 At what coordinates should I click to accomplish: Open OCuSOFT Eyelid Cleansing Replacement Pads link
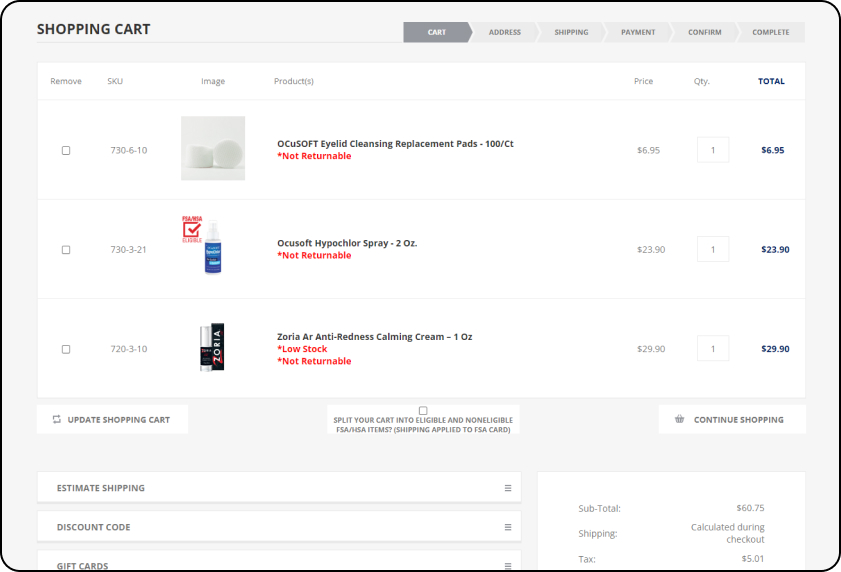pos(395,144)
